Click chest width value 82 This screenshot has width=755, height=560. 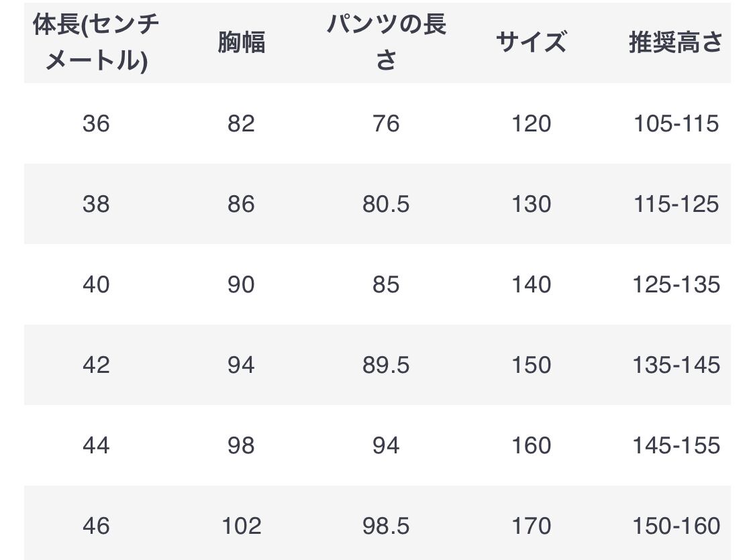tap(241, 123)
